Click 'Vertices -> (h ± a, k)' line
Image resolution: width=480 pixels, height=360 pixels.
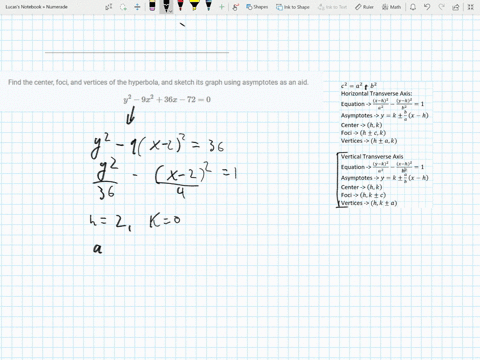pyautogui.click(x=369, y=141)
